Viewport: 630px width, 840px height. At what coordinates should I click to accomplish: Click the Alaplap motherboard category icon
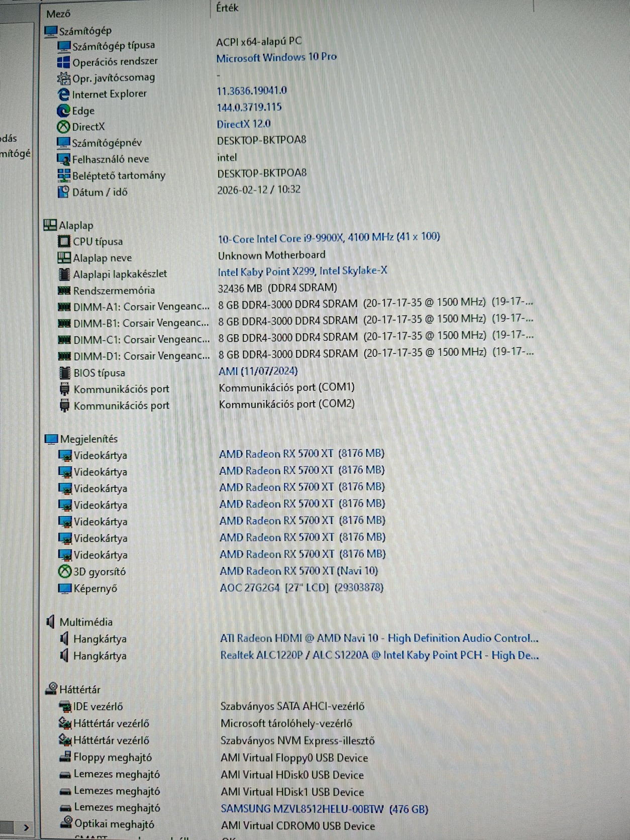coord(50,225)
